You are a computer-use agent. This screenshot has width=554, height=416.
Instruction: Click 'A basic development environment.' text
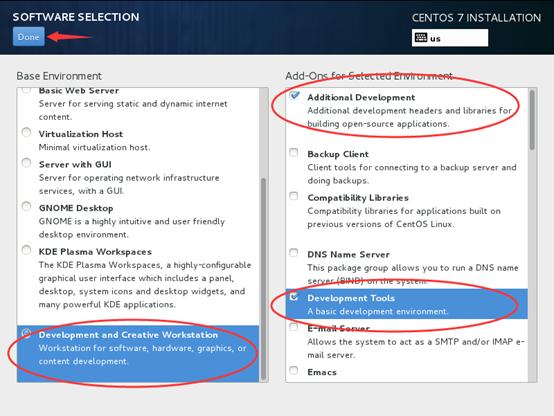pos(378,311)
